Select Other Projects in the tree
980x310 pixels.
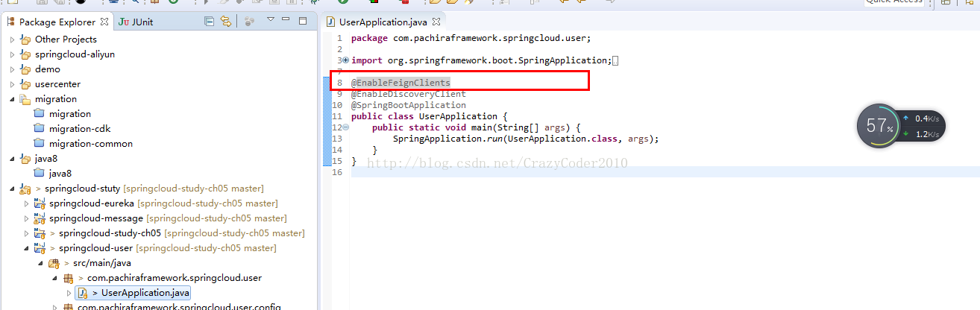point(66,39)
